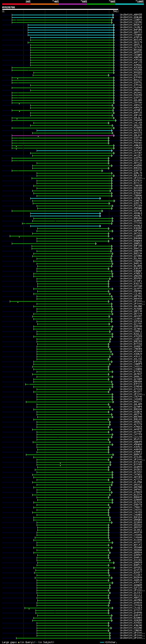Viewport: 146px width, 644px height.
Task: Open hit UniRef100_Q1WLW4
Action: (x=131, y=17)
